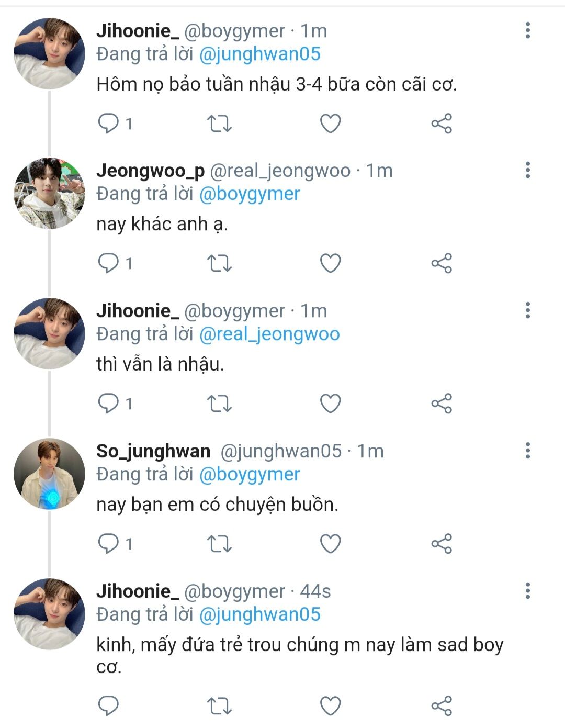Viewport: 565px width, 728px height.
Task: View So_junghwan's profile picture
Action: tap(49, 474)
